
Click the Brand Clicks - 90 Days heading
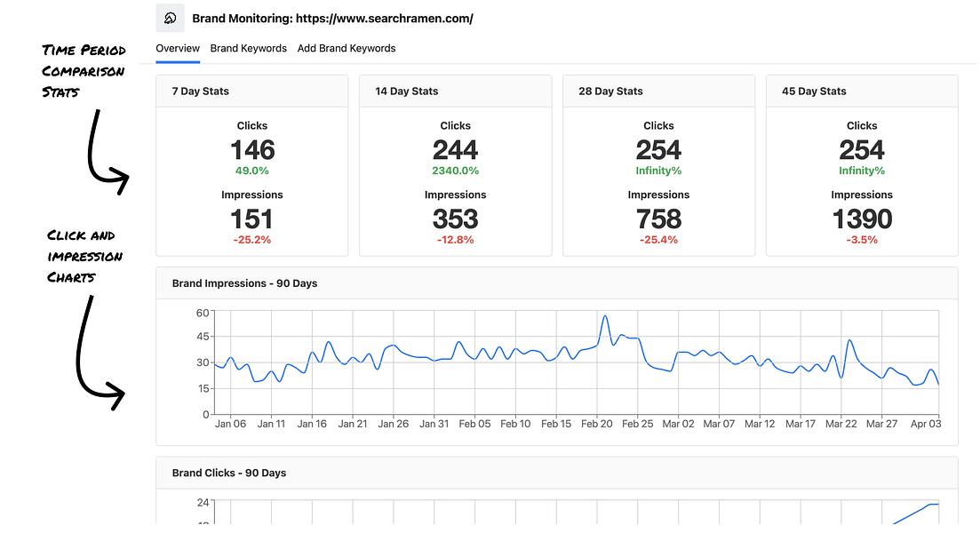coord(228,473)
